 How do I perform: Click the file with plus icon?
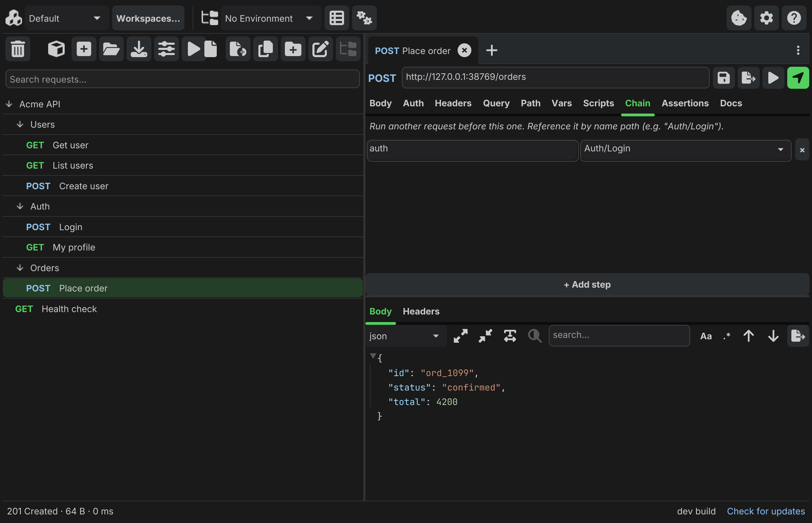(238, 49)
